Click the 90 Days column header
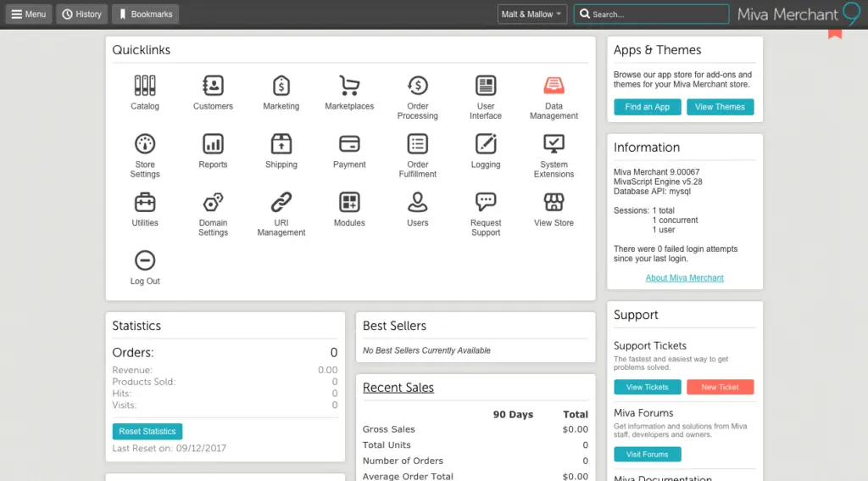 pyautogui.click(x=513, y=414)
